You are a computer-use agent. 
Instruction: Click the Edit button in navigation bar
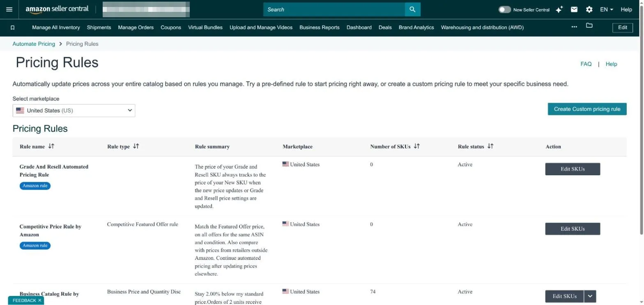pyautogui.click(x=623, y=28)
